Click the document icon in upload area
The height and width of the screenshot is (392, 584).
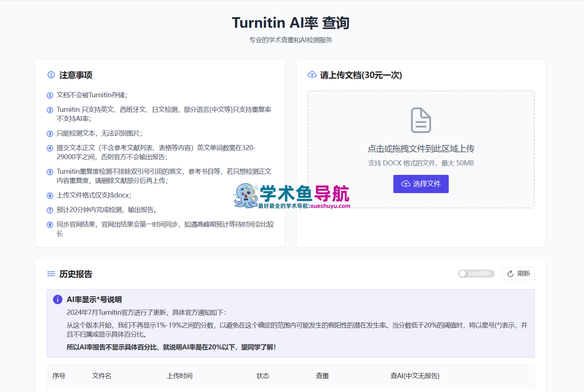(421, 120)
